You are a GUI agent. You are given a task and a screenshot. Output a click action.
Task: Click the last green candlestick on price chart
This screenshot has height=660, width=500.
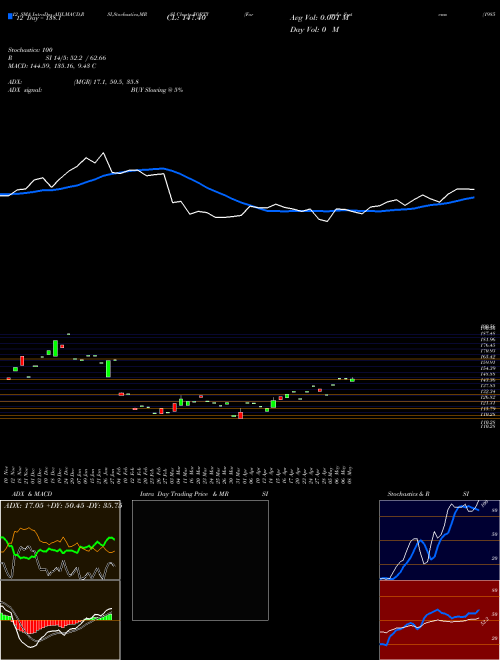[352, 380]
